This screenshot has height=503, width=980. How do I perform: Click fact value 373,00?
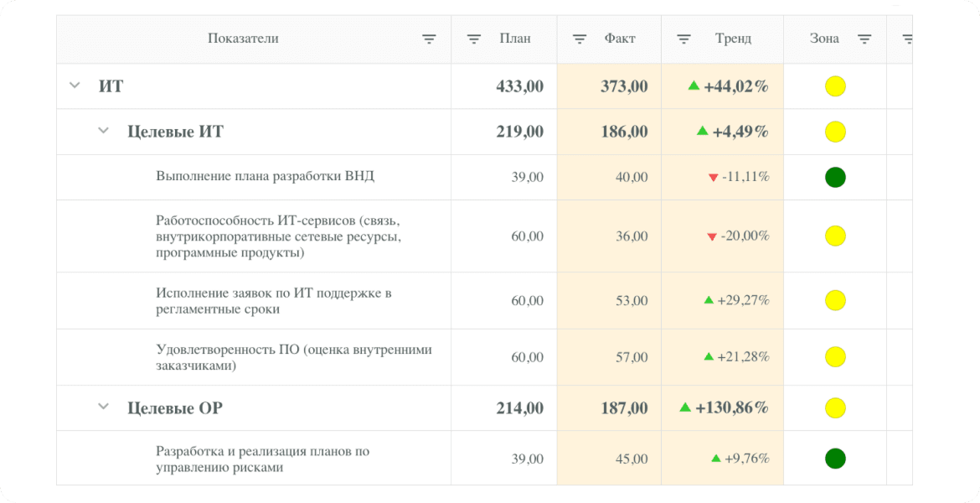click(624, 86)
